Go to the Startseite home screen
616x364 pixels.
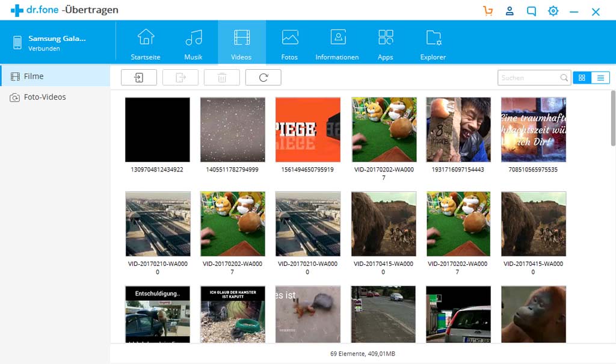coord(145,42)
